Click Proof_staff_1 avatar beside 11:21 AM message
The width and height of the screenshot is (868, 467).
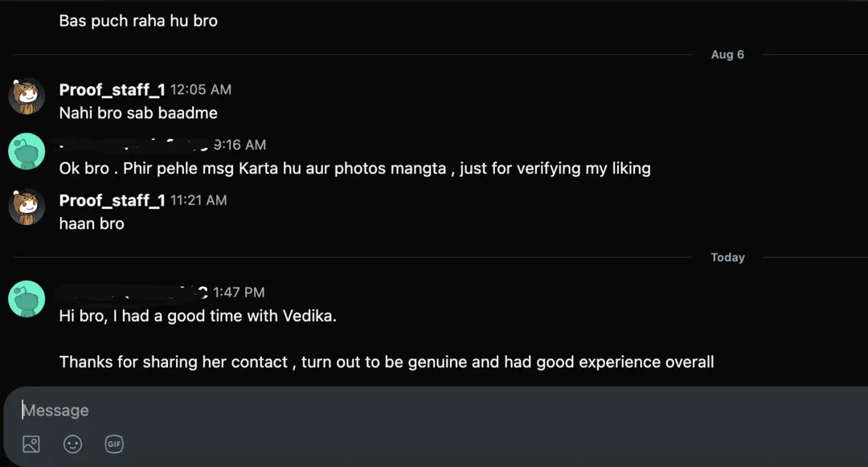26,207
